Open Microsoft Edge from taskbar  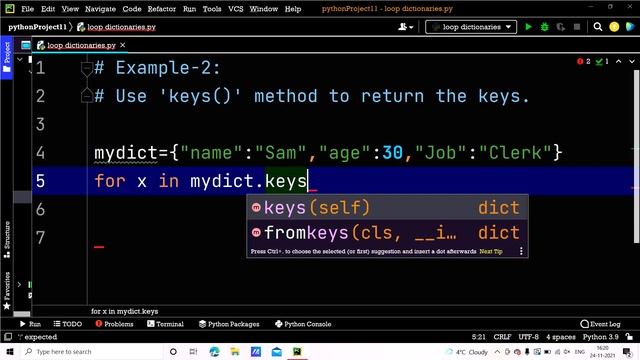[x=214, y=351]
